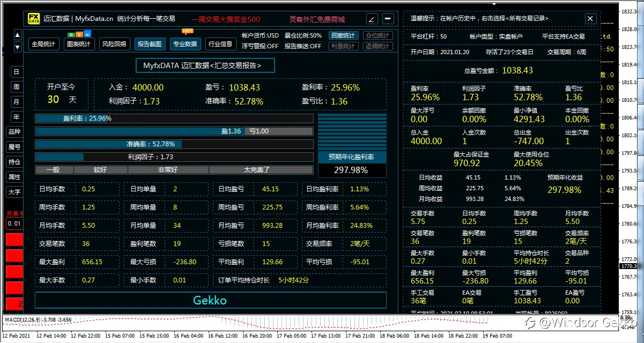The height and width of the screenshot is (343, 644).
Task: Open the 全局统计 tab
Action: pyautogui.click(x=43, y=44)
